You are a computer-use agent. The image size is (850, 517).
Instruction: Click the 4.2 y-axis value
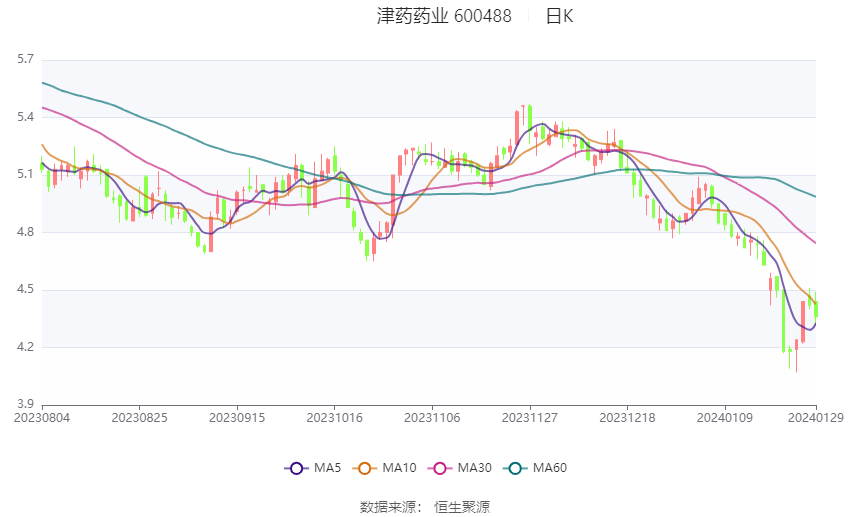(x=25, y=347)
